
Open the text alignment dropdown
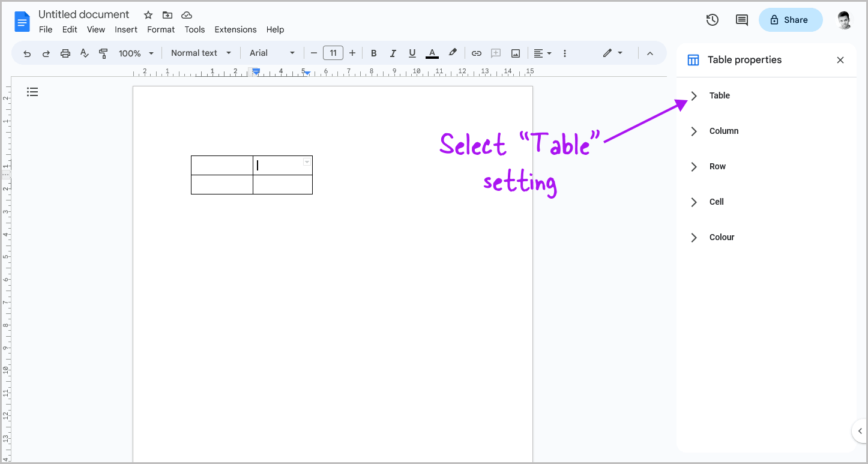point(543,53)
